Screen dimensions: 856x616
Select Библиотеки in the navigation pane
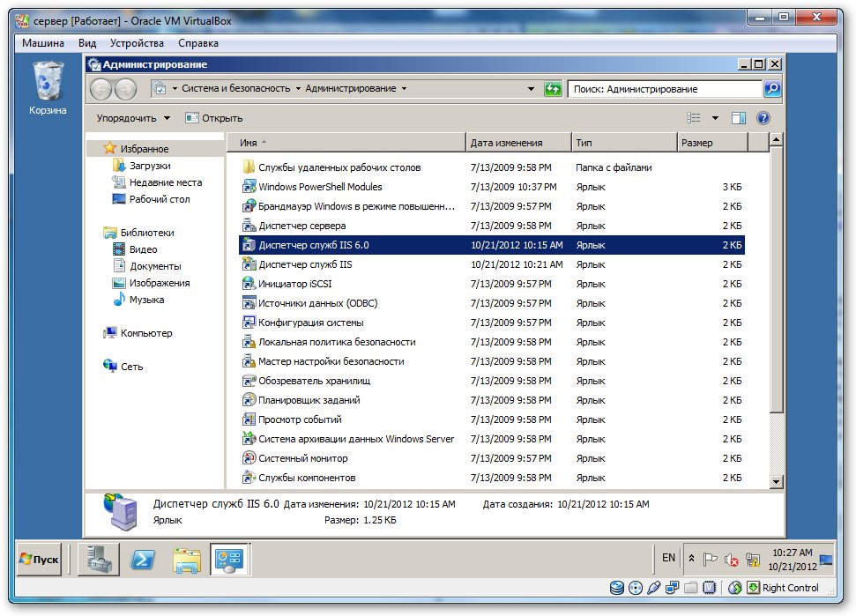[147, 233]
